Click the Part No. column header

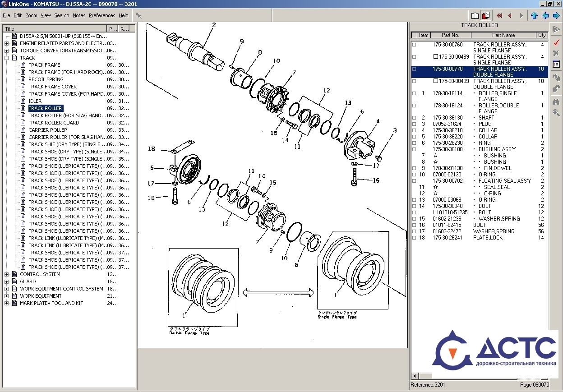tap(450, 35)
